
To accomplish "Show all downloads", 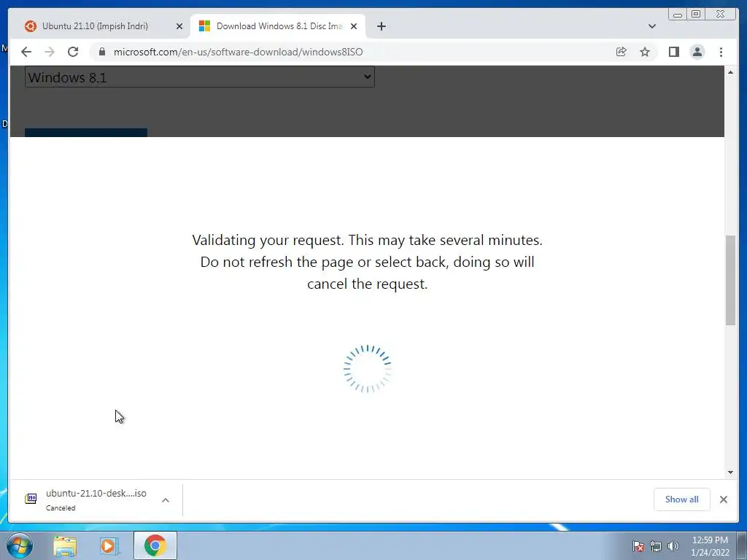I will click(x=682, y=499).
